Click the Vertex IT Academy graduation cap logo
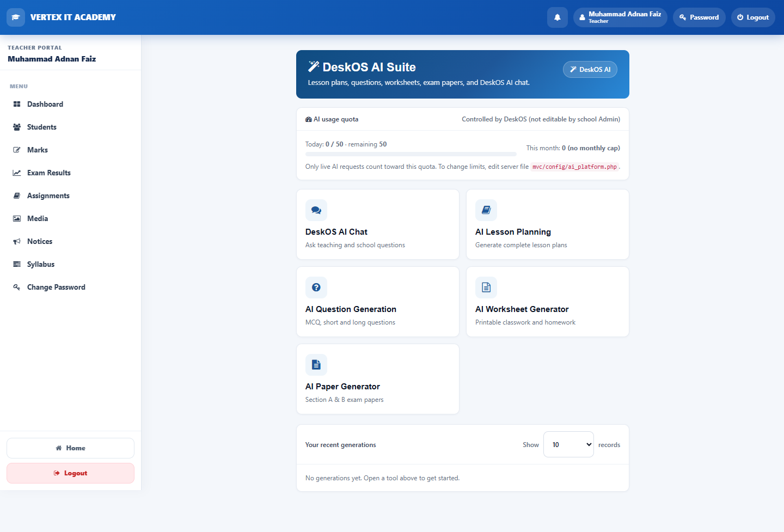Viewport: 784px width, 532px height. 16,17
